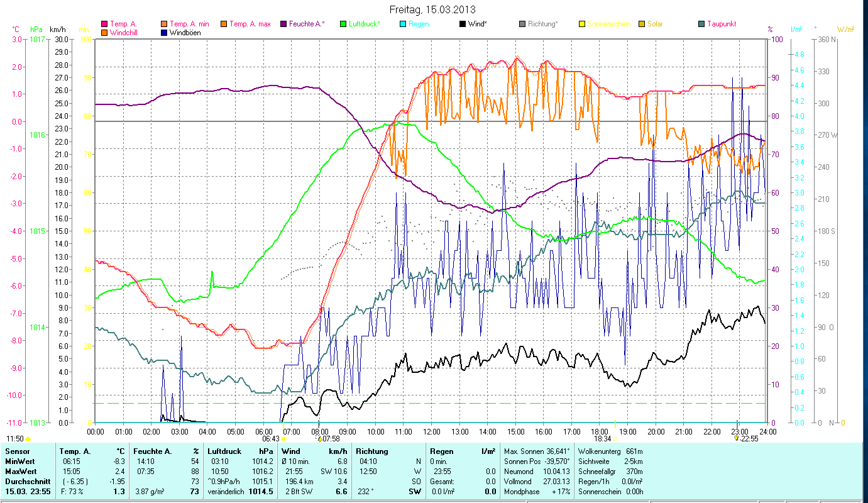The image size is (868, 503).
Task: Click the green Luftdruck* legend swatch
Action: (343, 24)
